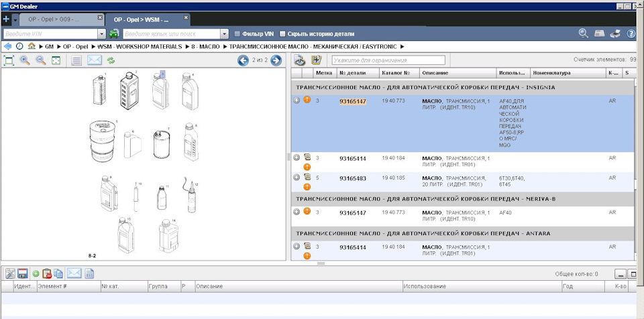Go back with blue arrow in breadcrumb
The height and width of the screenshot is (319, 644).
click(x=7, y=46)
